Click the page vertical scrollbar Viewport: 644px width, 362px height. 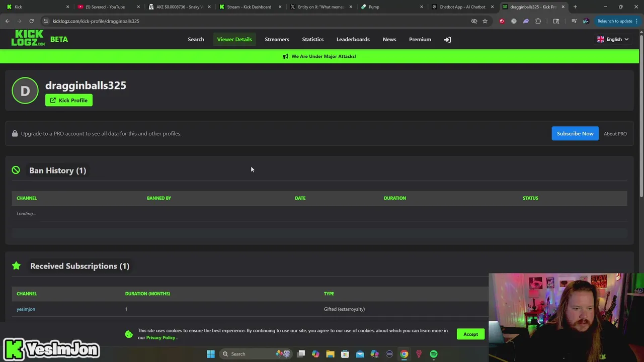point(641,116)
